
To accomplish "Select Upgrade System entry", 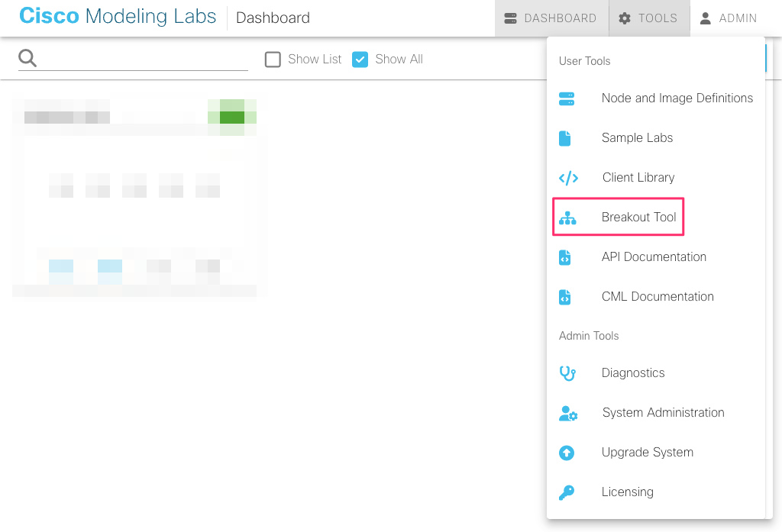I will tap(656, 452).
